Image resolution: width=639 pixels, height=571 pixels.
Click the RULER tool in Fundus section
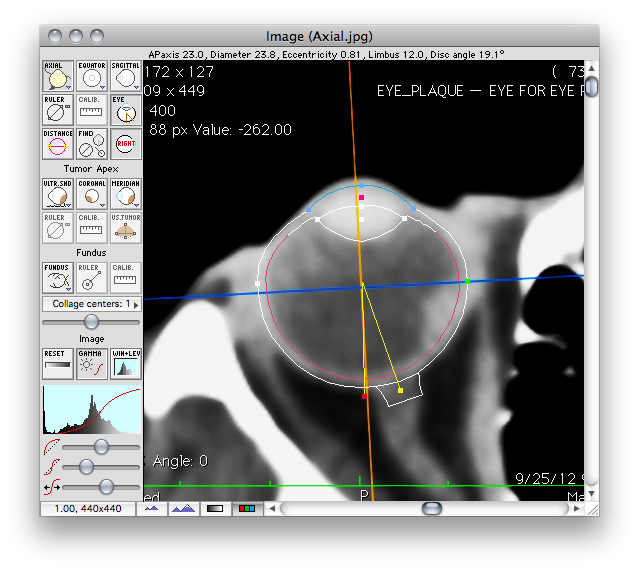coord(91,278)
